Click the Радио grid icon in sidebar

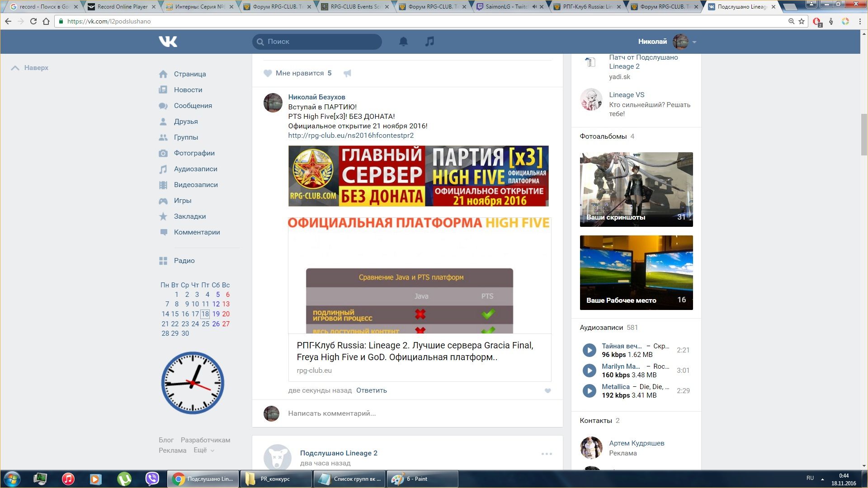163,261
